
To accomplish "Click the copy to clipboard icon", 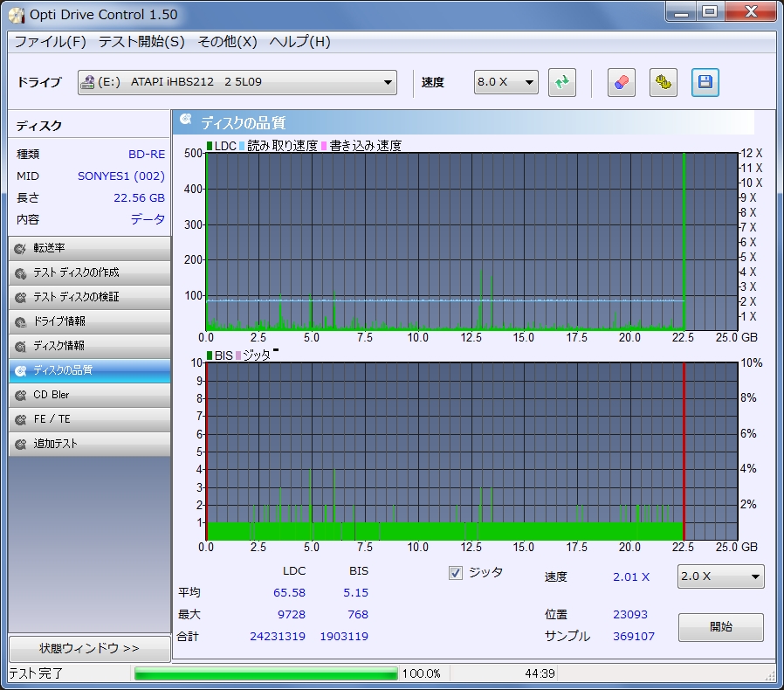I will coord(664,83).
